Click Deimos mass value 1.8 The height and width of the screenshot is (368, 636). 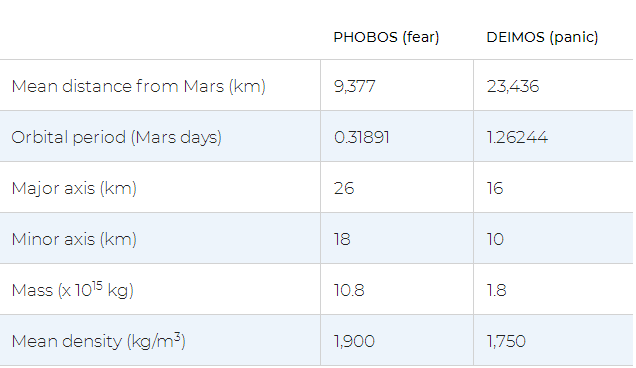[496, 291]
